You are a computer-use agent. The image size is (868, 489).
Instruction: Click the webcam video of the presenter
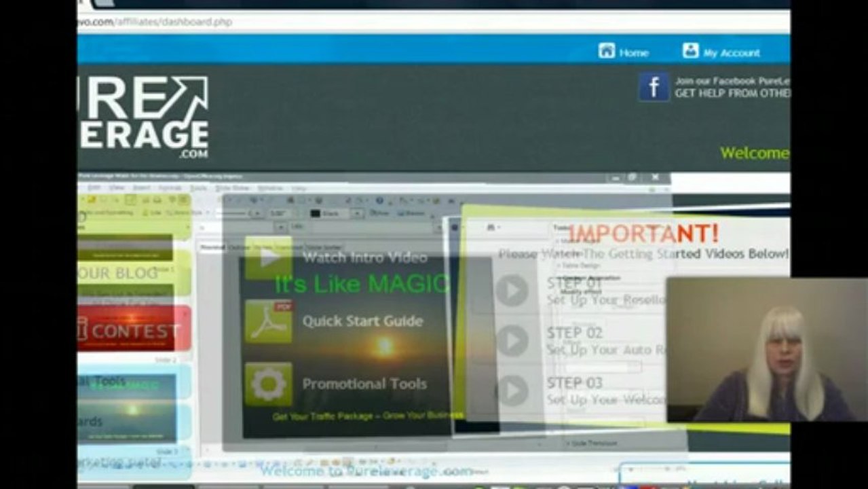pos(767,350)
